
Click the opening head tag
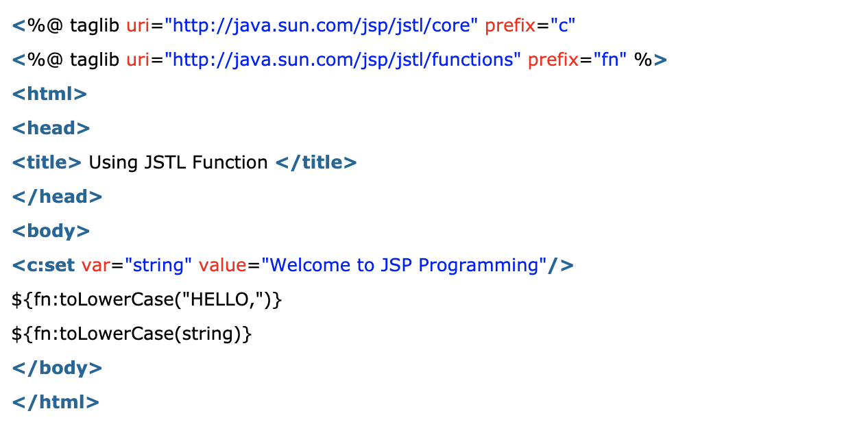coord(51,128)
